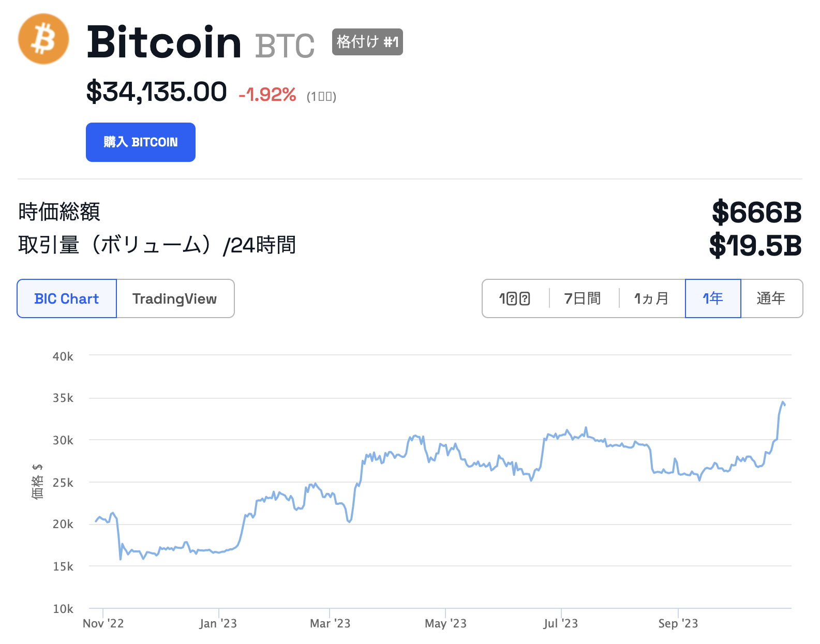Viewport: 820px width, 644px height.
Task: Click the orange Bitcoin logo icon
Action: point(43,39)
